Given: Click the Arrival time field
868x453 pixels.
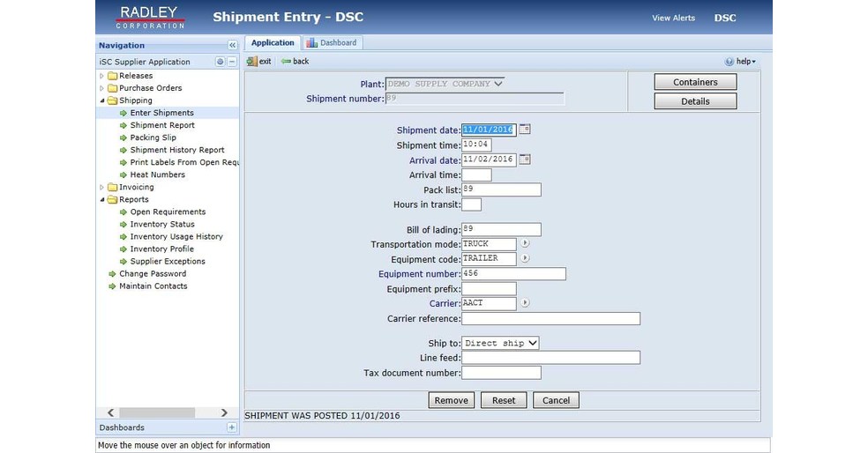Looking at the screenshot, I should [x=476, y=175].
